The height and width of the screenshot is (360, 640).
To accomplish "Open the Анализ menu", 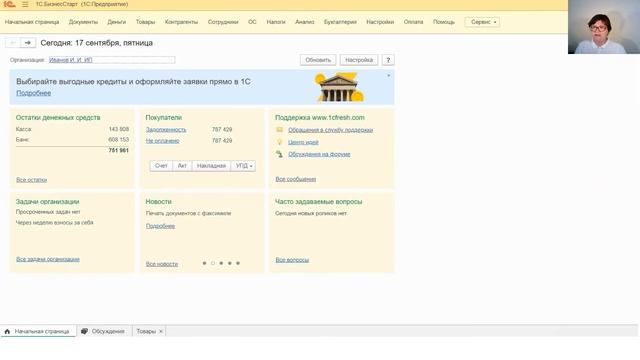I will pos(304,22).
